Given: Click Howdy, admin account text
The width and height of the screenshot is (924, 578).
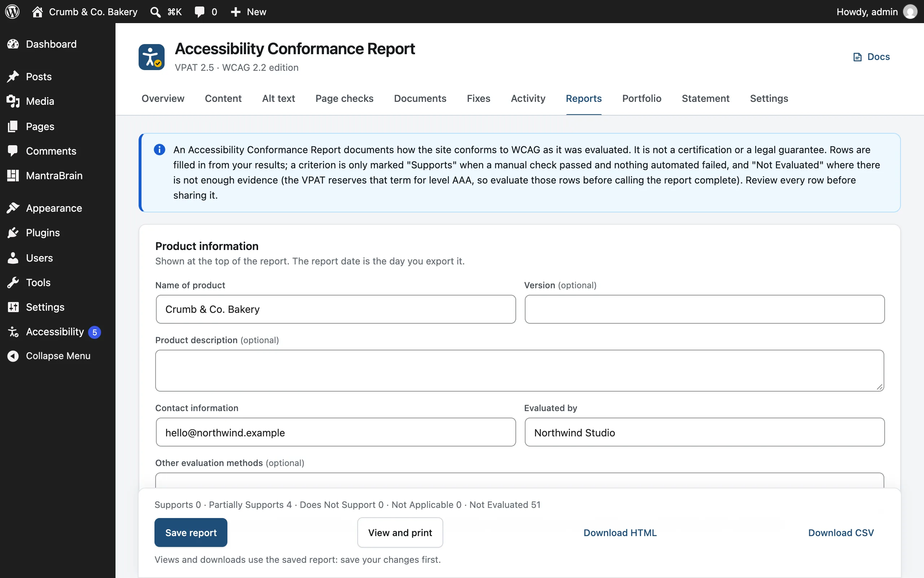Looking at the screenshot, I should [x=867, y=12].
